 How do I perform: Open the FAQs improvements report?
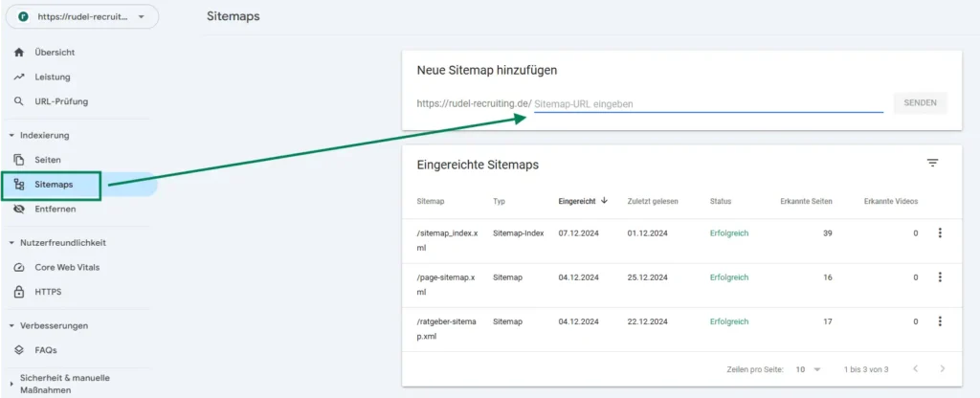click(47, 350)
